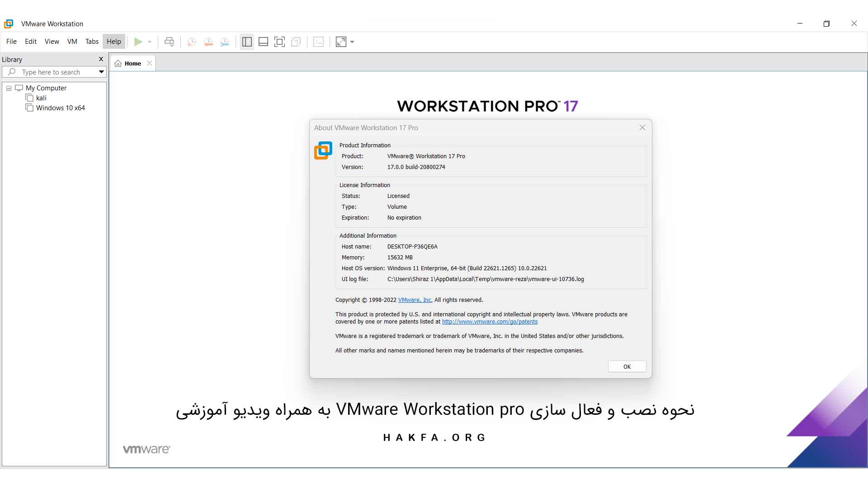Screen dimensions: 868x488
Task: Click the No expiration text
Action: point(404,218)
